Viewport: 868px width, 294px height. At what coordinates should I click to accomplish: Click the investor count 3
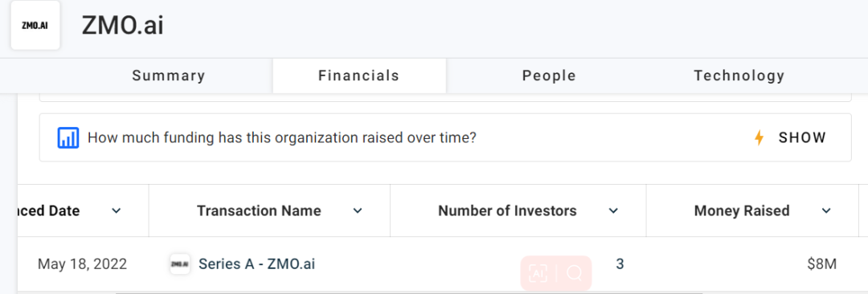[x=620, y=264]
